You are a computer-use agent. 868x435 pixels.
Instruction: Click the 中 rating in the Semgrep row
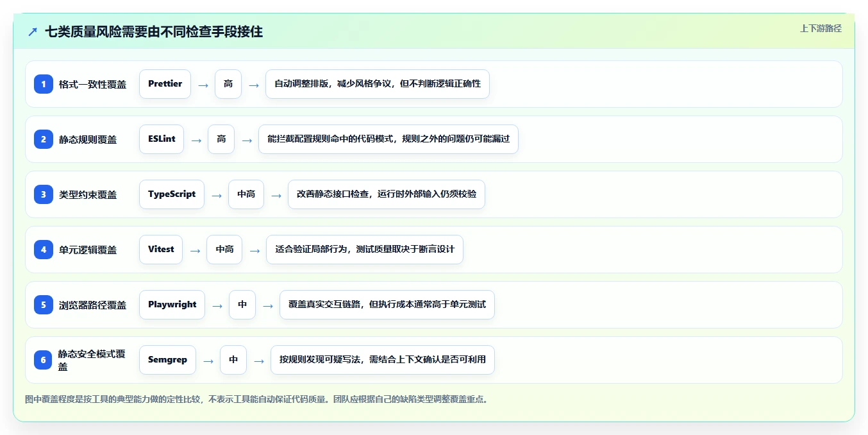click(x=233, y=360)
